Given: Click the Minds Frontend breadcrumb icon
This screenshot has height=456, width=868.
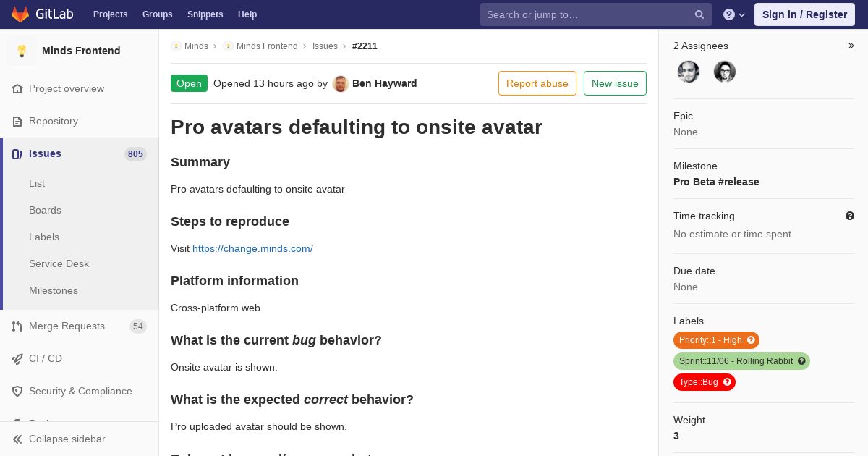Looking at the screenshot, I should pyautogui.click(x=228, y=46).
